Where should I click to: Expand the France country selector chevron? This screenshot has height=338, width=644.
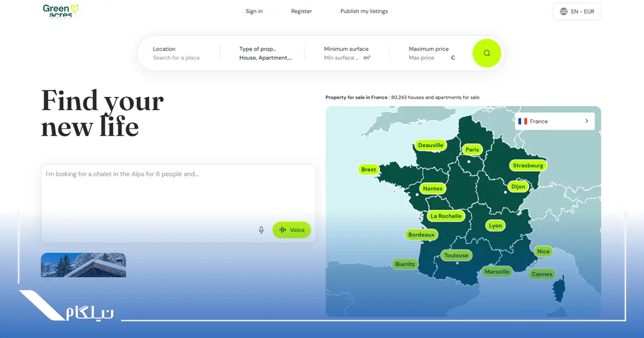[587, 121]
